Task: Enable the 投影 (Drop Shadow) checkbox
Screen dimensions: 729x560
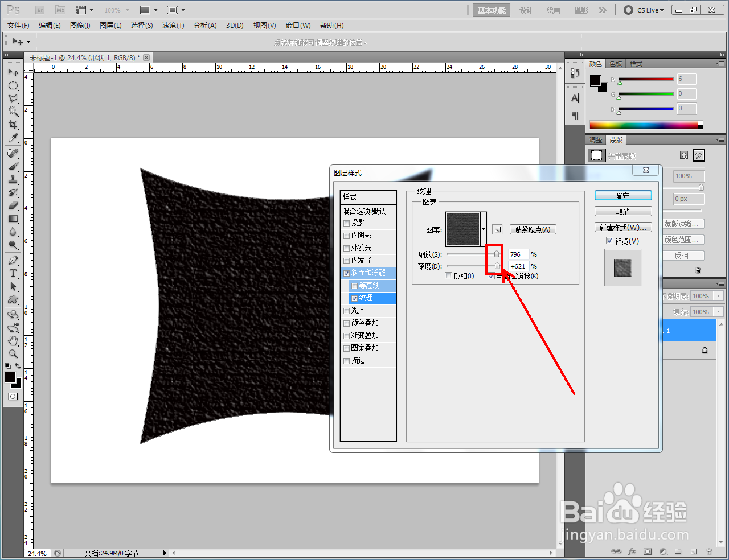Action: pyautogui.click(x=346, y=223)
